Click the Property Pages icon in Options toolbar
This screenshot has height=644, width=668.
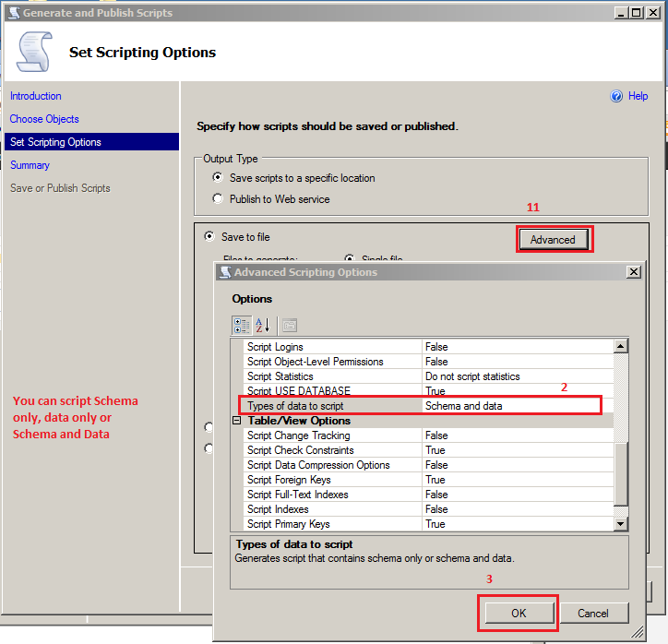point(290,326)
